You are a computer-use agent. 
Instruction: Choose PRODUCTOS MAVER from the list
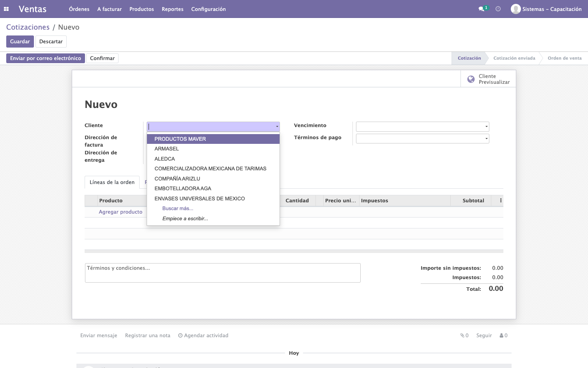(x=213, y=139)
